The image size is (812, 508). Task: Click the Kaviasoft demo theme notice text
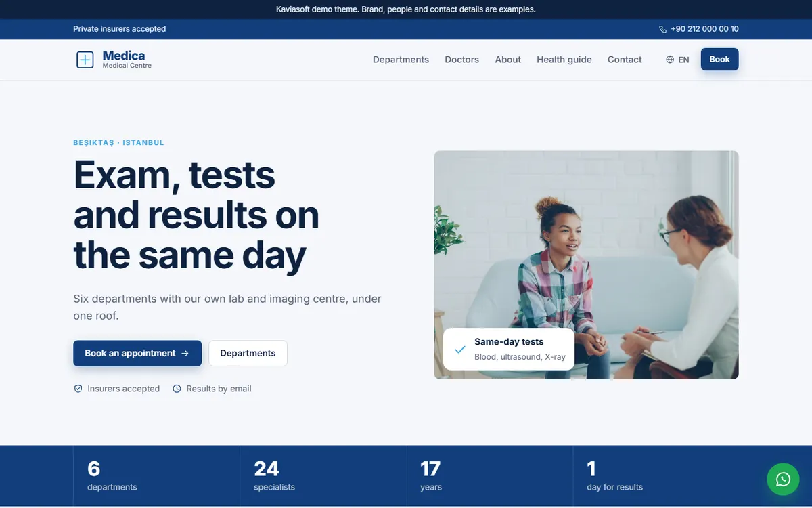406,9
